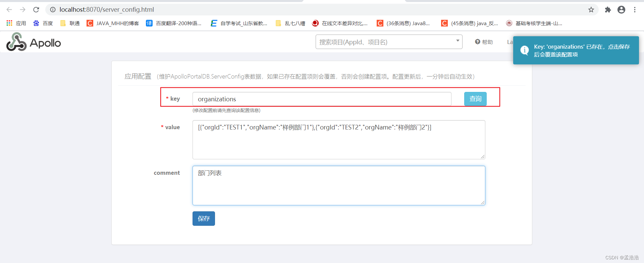Click the comment textarea with 部门列表
This screenshot has width=644, height=263.
(x=339, y=185)
